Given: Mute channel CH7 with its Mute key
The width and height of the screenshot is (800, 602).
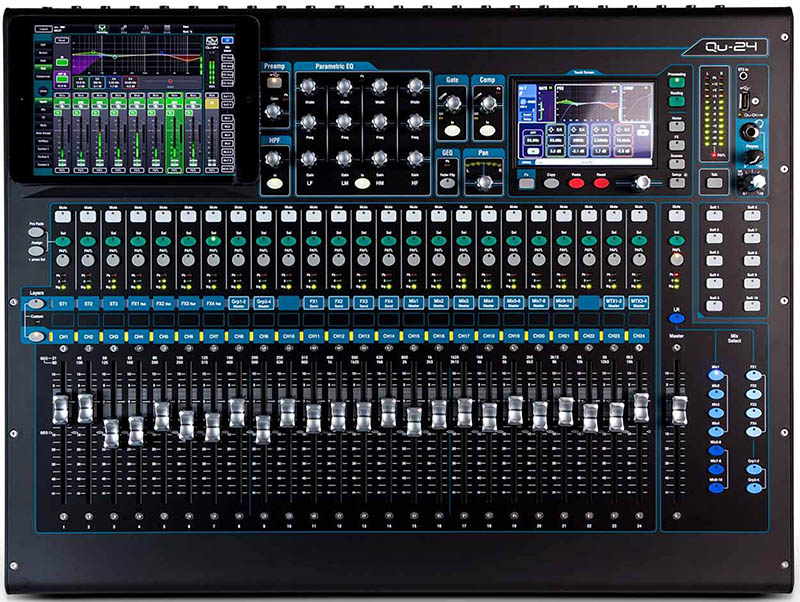Looking at the screenshot, I should click(213, 216).
